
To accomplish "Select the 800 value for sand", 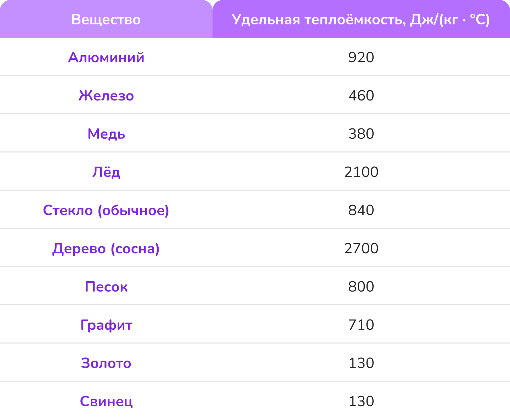I will (361, 287).
